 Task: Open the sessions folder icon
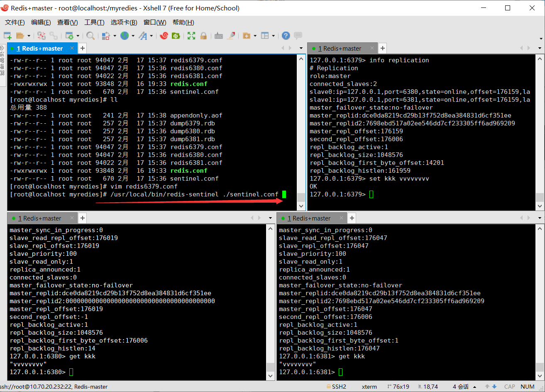[20, 35]
